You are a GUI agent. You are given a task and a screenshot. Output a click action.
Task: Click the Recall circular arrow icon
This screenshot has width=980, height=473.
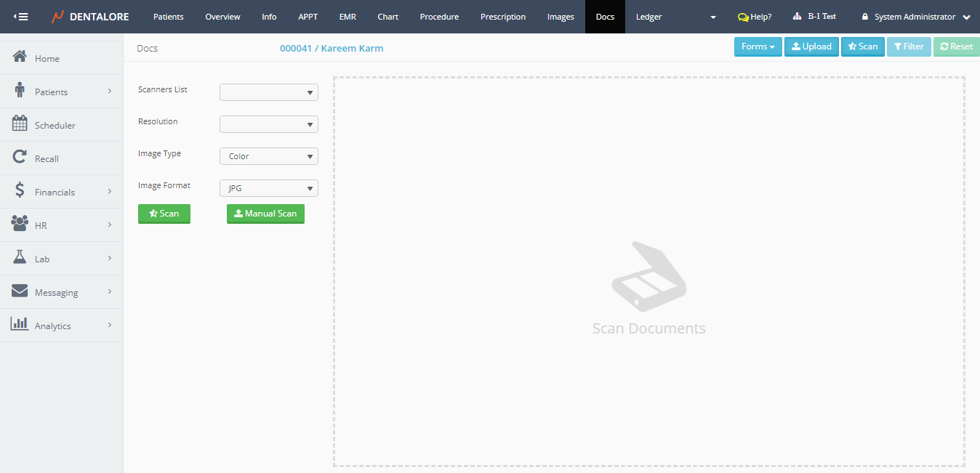pos(20,158)
